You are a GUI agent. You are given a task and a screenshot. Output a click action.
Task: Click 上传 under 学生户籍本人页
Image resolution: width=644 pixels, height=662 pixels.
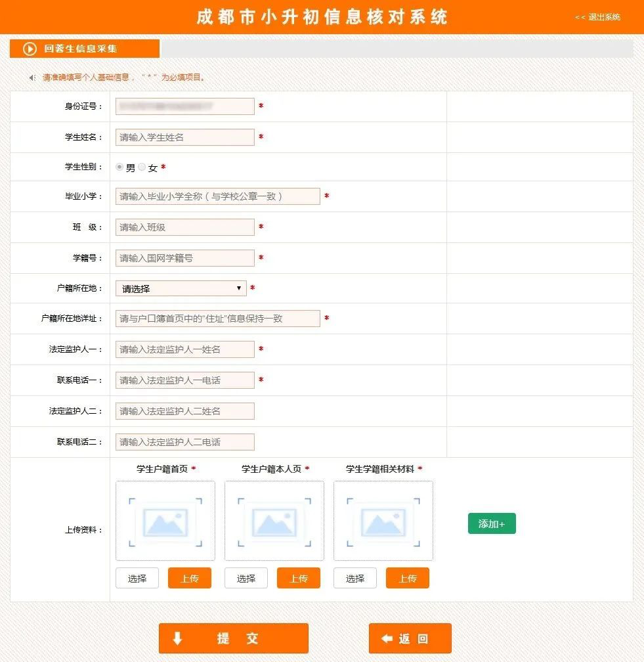pos(298,578)
